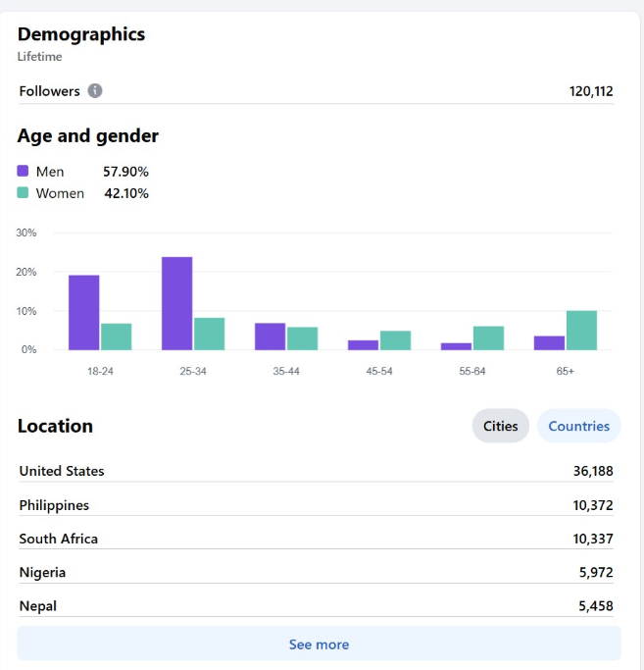
Task: Switch location view to Cities
Action: (501, 426)
